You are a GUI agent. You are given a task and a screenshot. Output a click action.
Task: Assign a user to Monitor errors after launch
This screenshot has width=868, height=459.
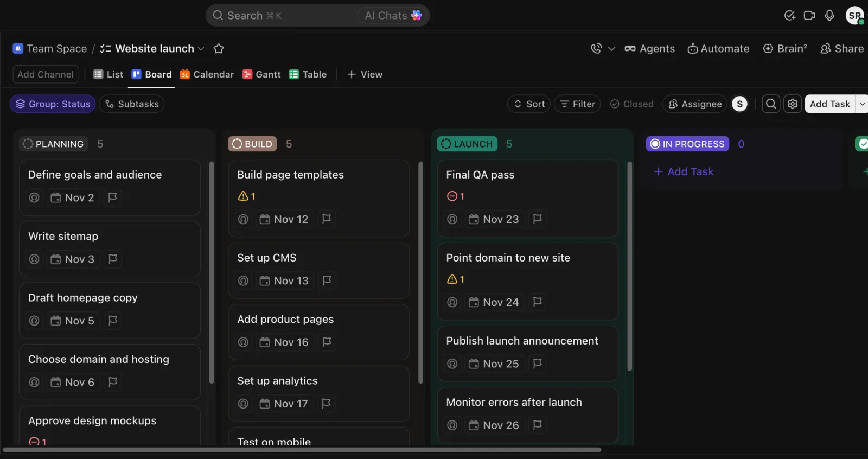coord(452,425)
